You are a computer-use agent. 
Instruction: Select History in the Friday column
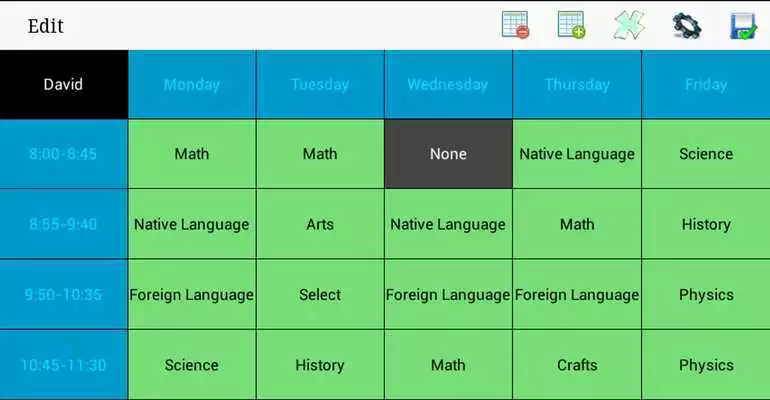coord(706,224)
